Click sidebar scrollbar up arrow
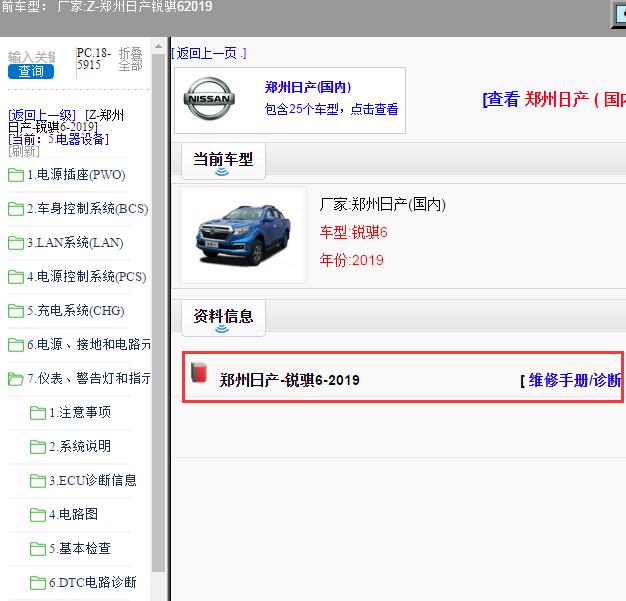626x601 pixels. click(158, 46)
